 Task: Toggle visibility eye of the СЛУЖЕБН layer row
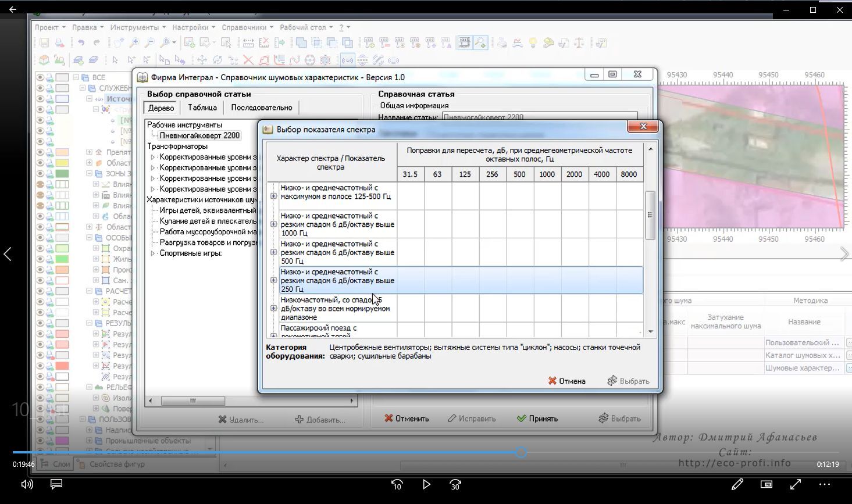point(40,88)
